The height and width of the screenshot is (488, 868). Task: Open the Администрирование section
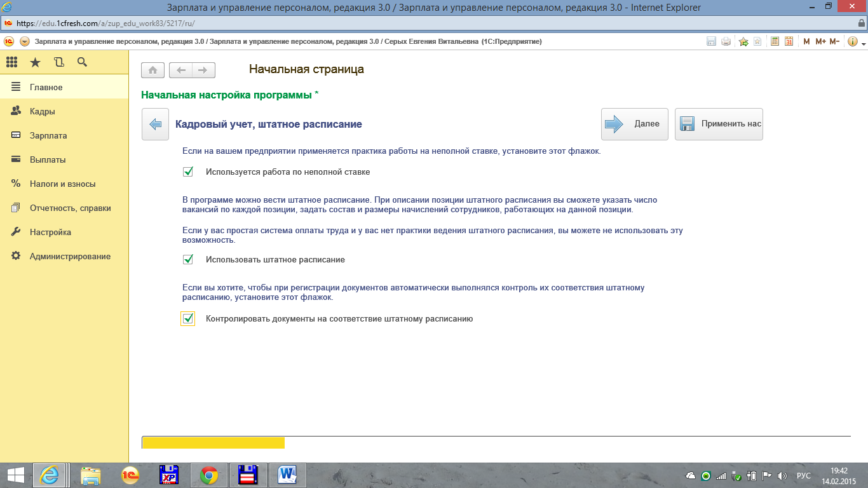point(64,256)
